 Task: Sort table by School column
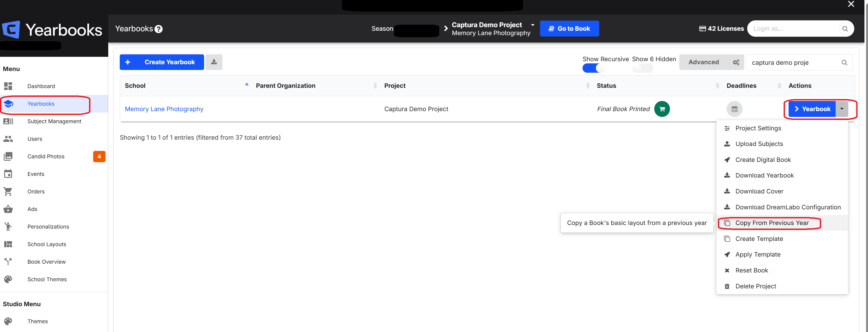[x=187, y=86]
